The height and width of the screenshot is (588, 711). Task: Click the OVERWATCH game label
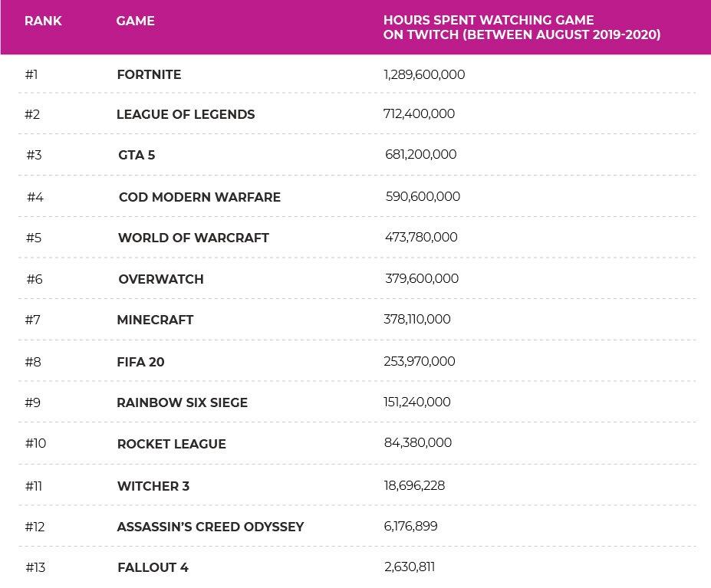(161, 279)
